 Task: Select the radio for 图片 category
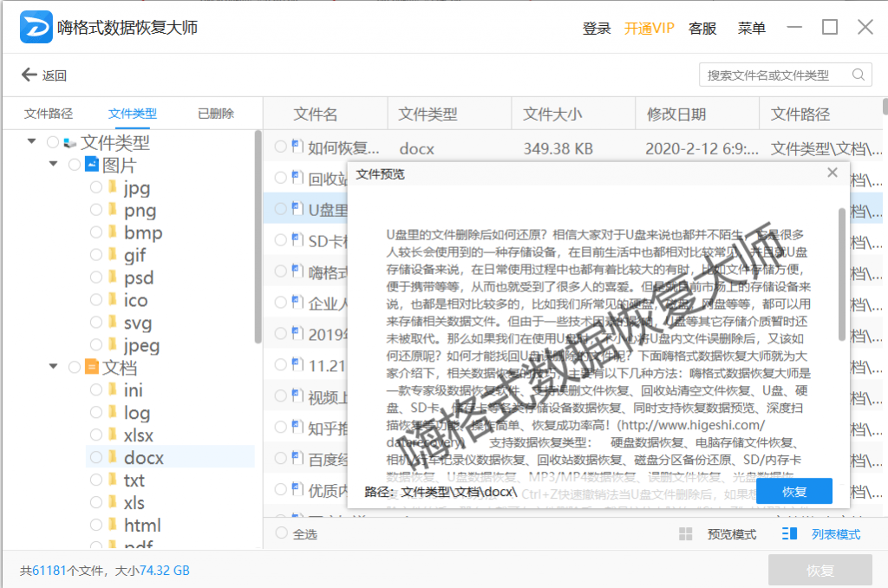(x=75, y=165)
